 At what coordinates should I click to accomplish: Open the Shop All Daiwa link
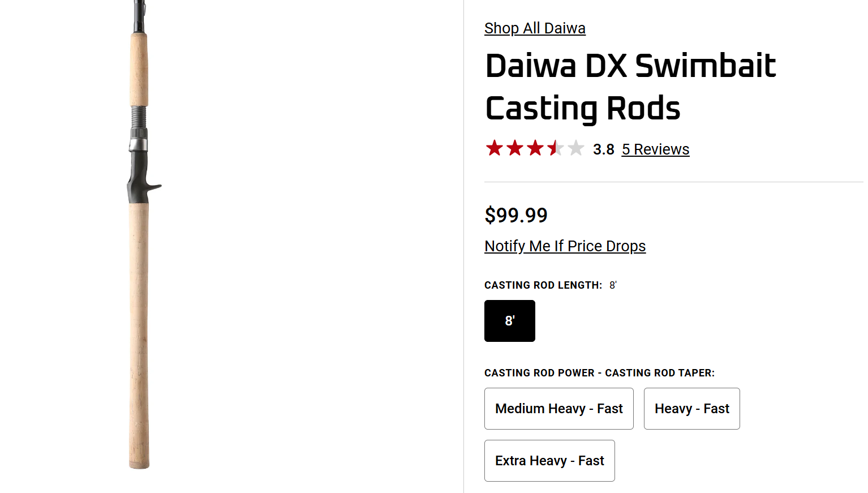point(535,28)
